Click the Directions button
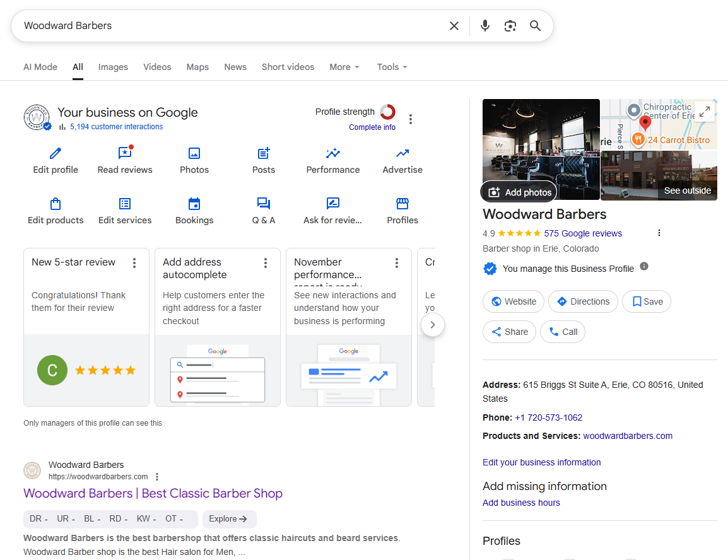728x560 pixels. [583, 301]
